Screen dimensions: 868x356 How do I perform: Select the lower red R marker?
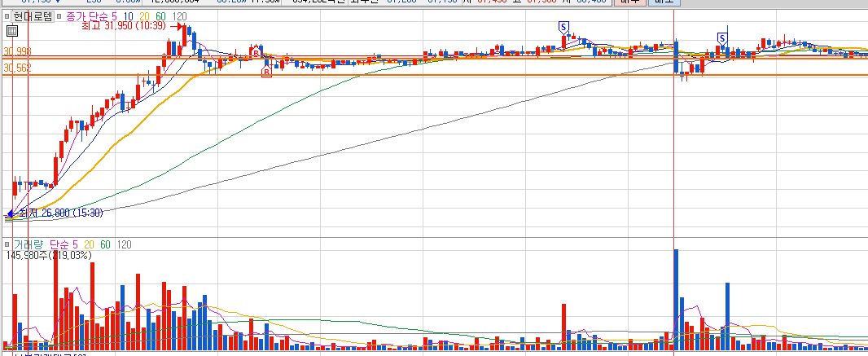coord(266,71)
